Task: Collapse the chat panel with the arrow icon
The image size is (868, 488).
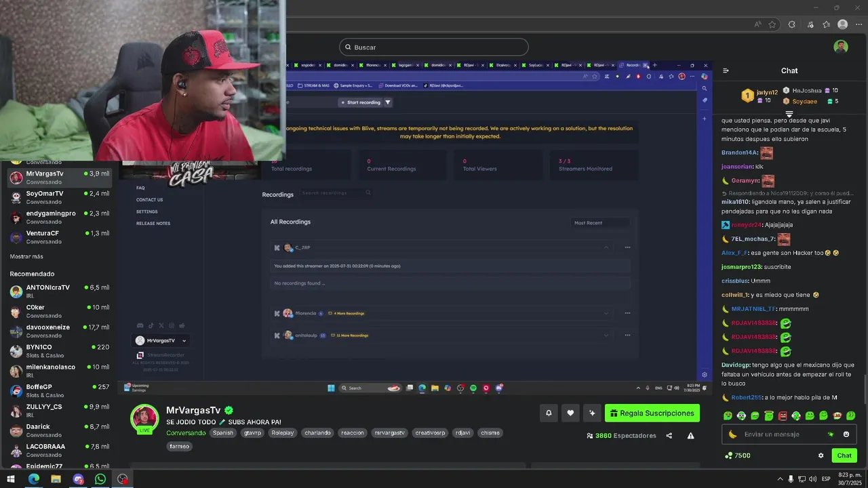Action: point(726,70)
